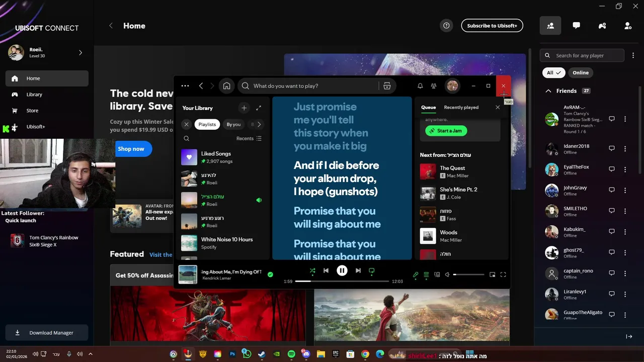Skip to the next track
Viewport: 644px width, 362px height.
tap(358, 270)
